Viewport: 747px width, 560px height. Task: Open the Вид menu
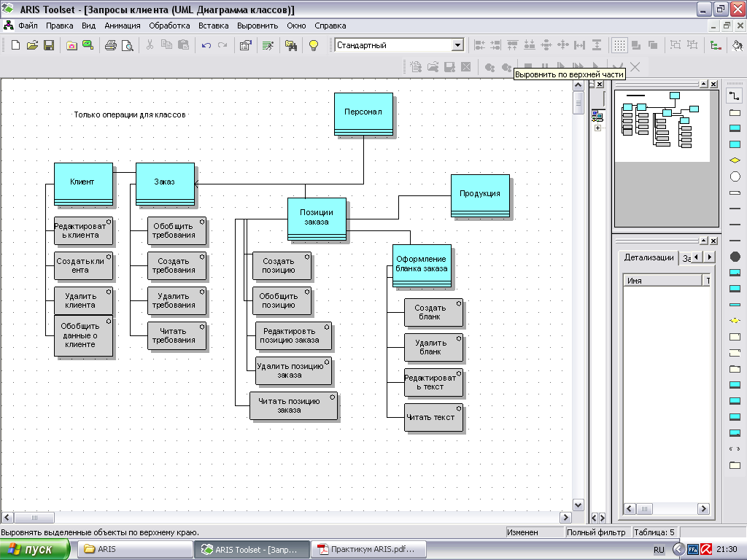[88, 26]
